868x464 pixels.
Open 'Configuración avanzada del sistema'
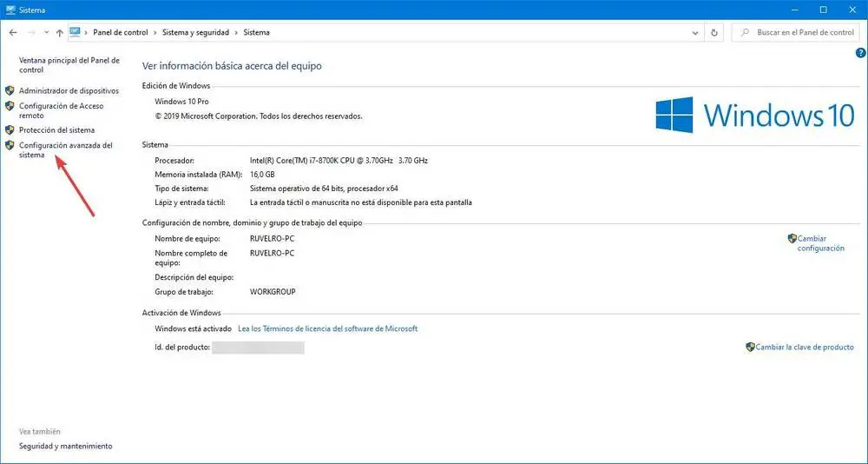[x=65, y=150]
